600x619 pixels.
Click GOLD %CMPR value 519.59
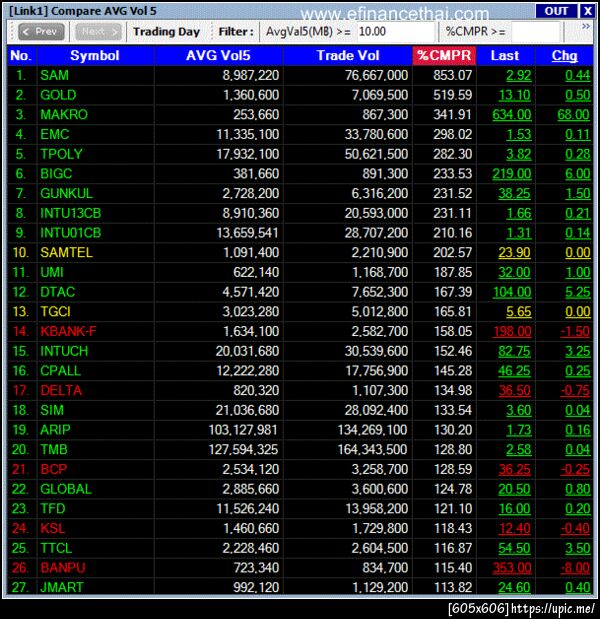[452, 95]
